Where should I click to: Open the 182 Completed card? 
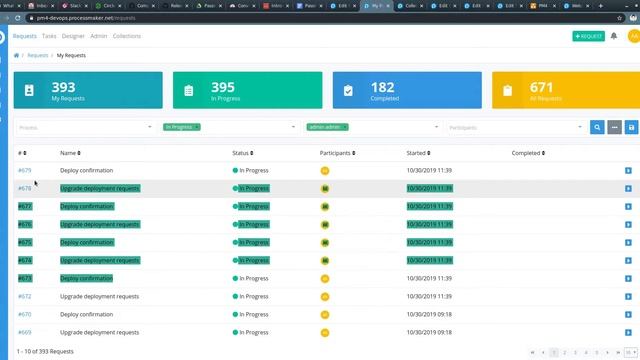coord(407,90)
